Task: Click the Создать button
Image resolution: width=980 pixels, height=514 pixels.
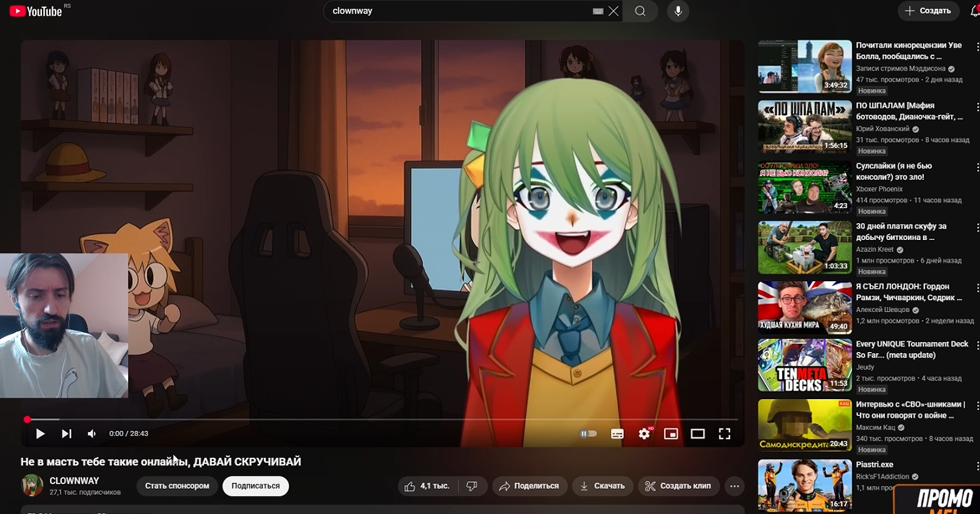Action: [x=929, y=11]
